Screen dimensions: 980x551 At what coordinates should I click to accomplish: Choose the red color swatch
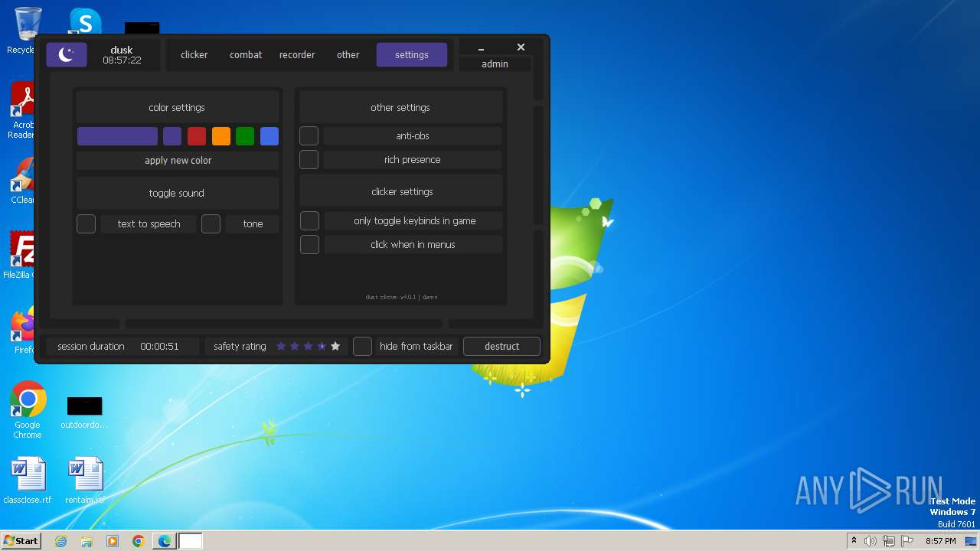(x=197, y=136)
